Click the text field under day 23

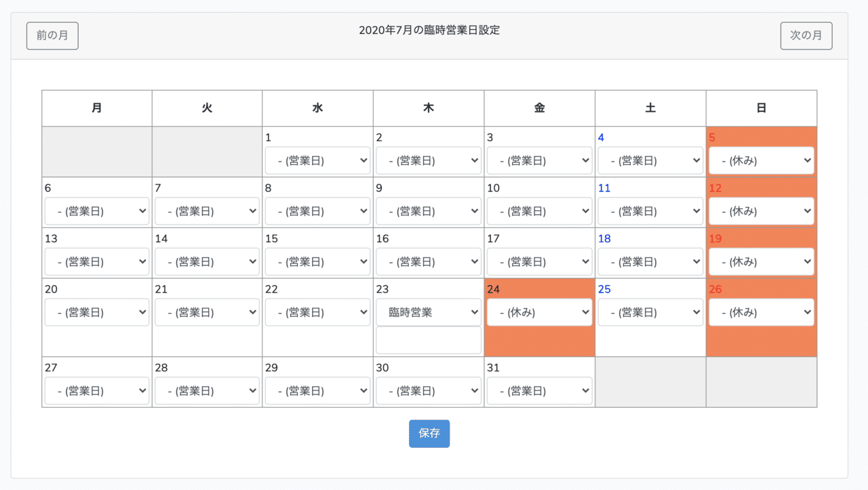pyautogui.click(x=429, y=340)
